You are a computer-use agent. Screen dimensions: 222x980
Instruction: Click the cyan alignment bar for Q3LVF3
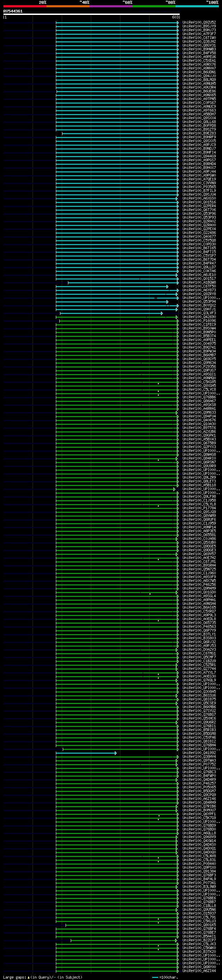pyautogui.click(x=111, y=314)
